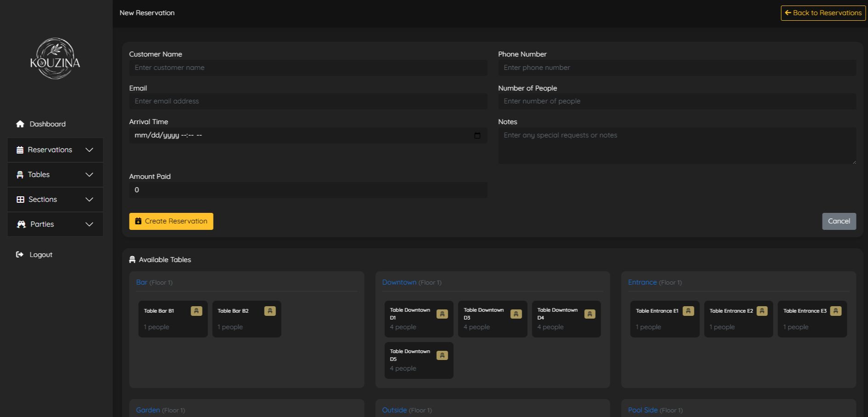Click chair icon on Table Entrance E2
This screenshot has height=417, width=868.
762,311
